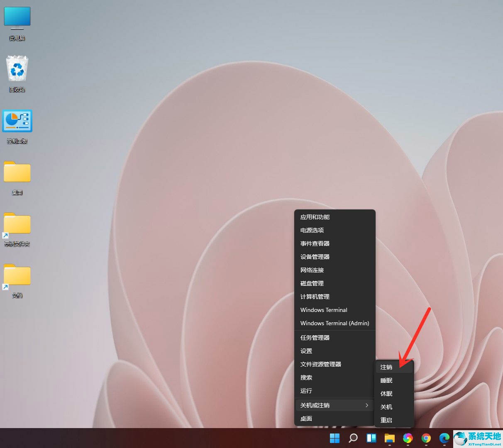
Task: Open Task View from the taskbar
Action: [x=371, y=438]
